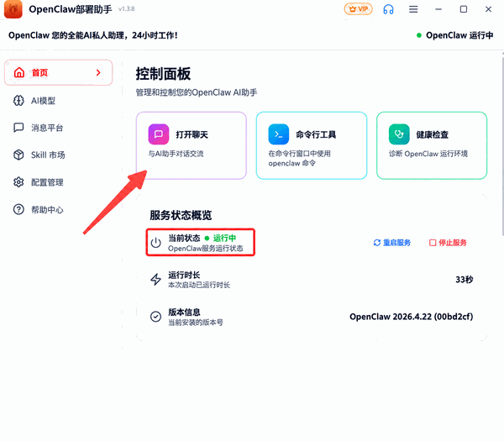Click the green status dot beside OpenClaw 运行中
Image resolution: width=504 pixels, height=441 pixels.
[419, 35]
